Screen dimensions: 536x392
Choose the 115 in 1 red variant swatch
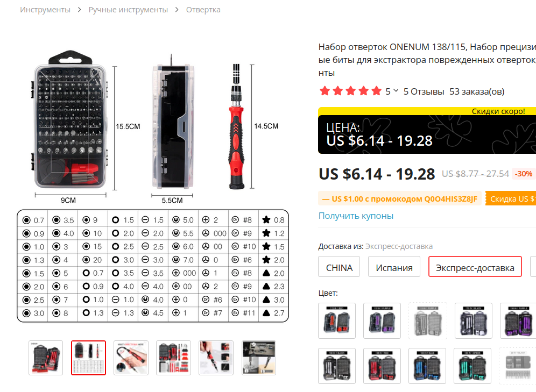[336, 321]
